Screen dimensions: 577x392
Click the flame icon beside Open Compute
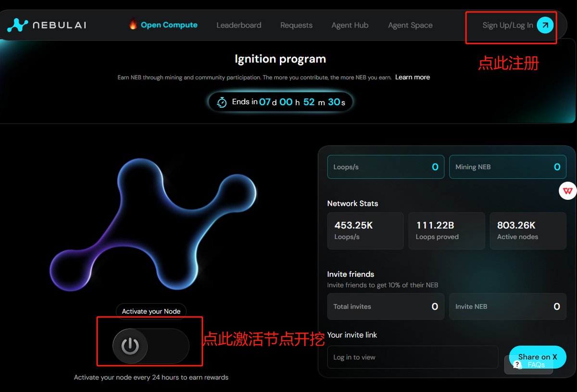pyautogui.click(x=133, y=24)
